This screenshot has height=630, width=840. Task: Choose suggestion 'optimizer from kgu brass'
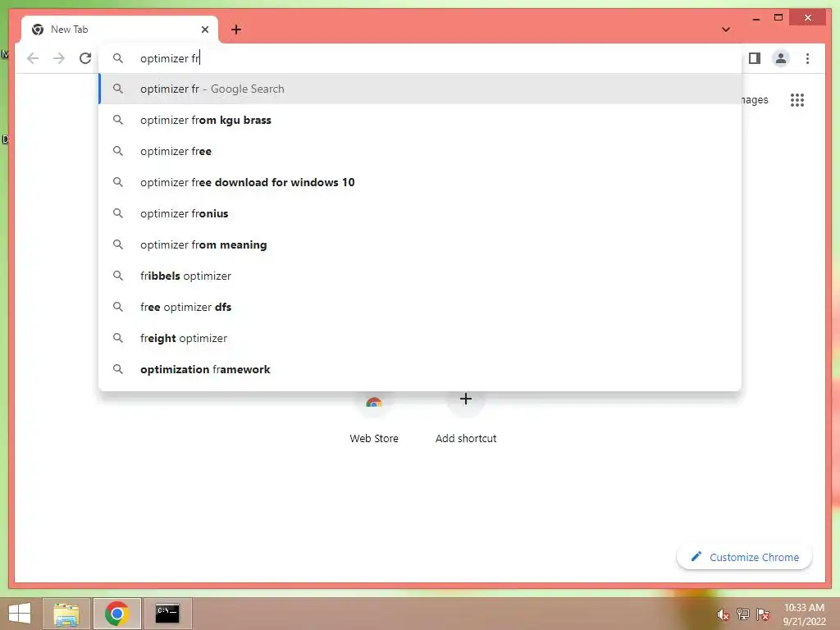coord(420,120)
